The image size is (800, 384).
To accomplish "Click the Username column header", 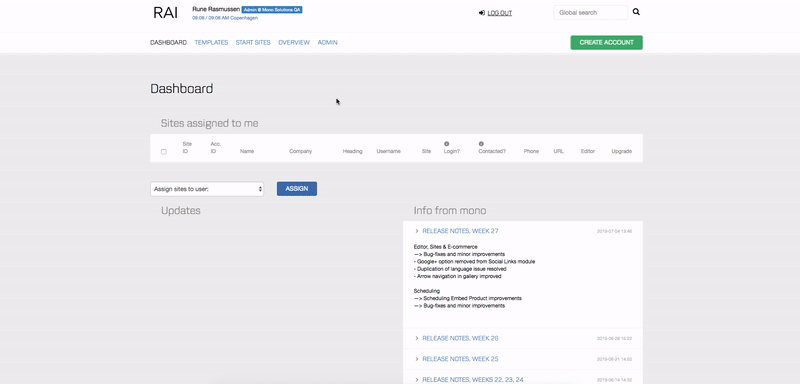I will point(389,151).
